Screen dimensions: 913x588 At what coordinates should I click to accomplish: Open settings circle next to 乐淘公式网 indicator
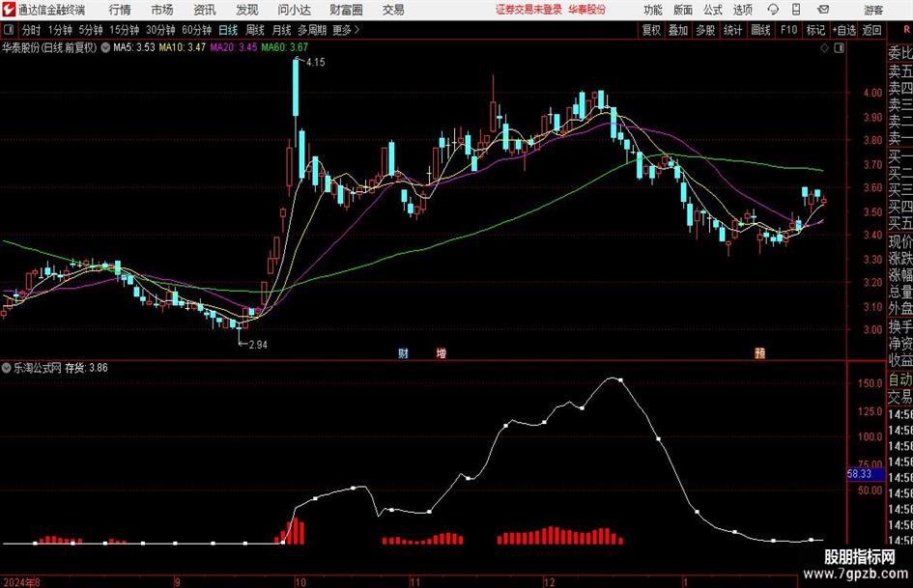7,368
